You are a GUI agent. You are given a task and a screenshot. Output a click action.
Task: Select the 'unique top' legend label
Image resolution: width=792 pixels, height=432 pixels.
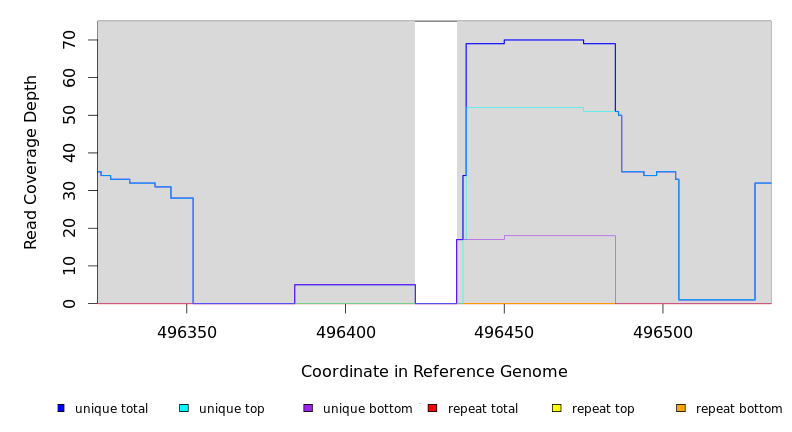coord(232,409)
